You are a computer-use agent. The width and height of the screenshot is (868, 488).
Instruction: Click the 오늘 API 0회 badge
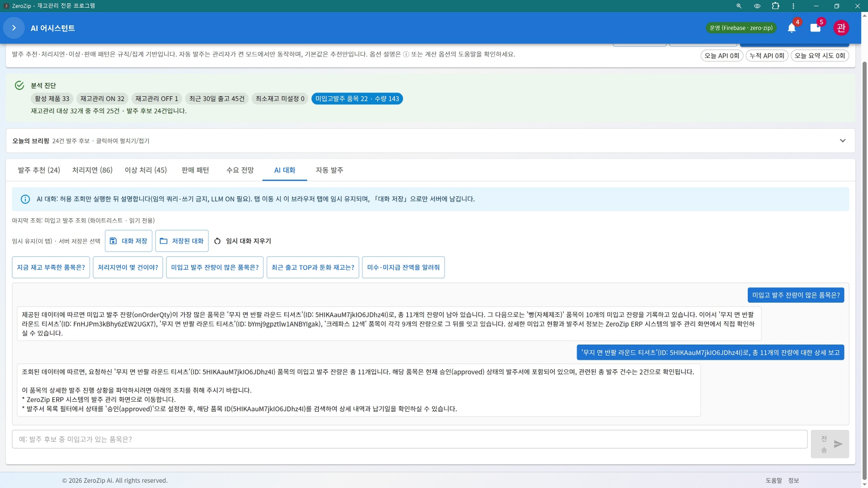tap(722, 56)
